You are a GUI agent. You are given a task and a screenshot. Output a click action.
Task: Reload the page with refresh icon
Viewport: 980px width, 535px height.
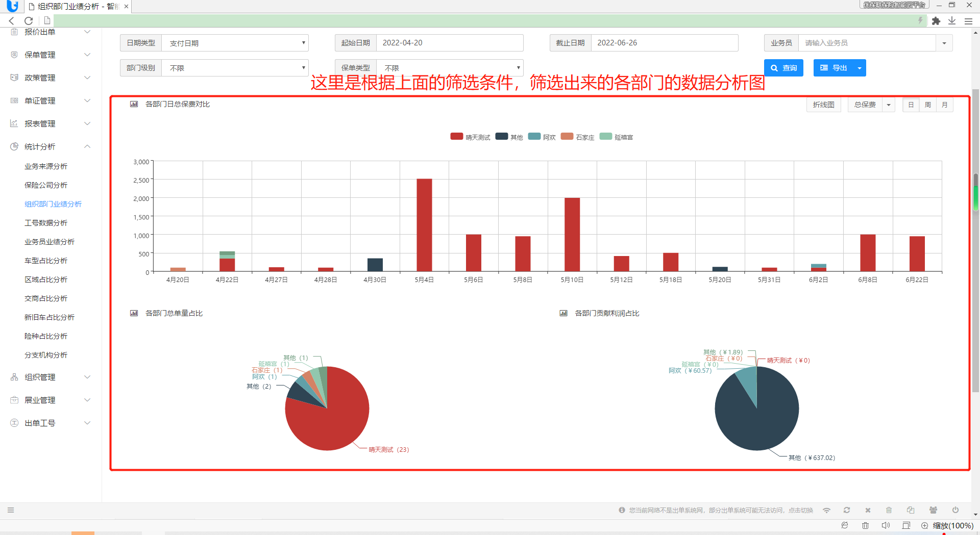[x=29, y=21]
